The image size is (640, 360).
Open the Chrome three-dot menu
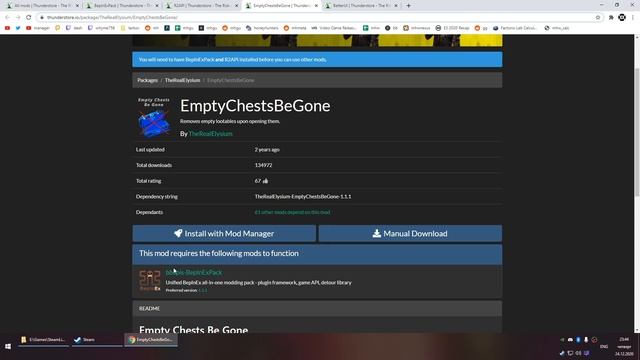[x=633, y=18]
